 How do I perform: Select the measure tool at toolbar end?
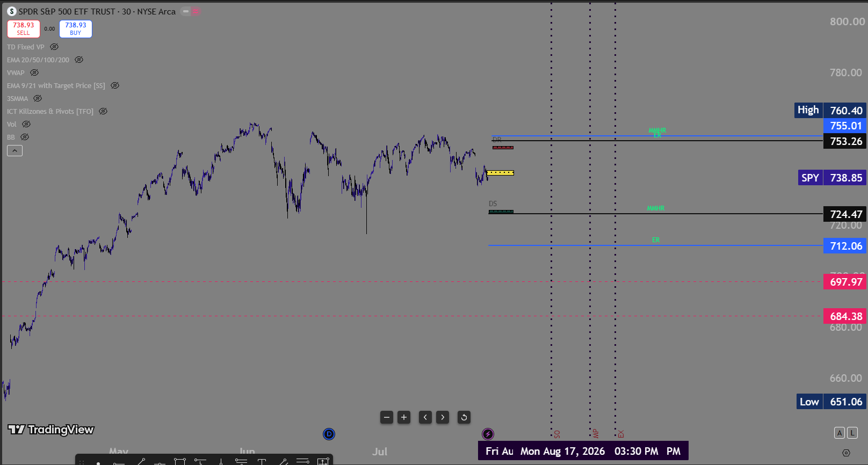(323, 461)
